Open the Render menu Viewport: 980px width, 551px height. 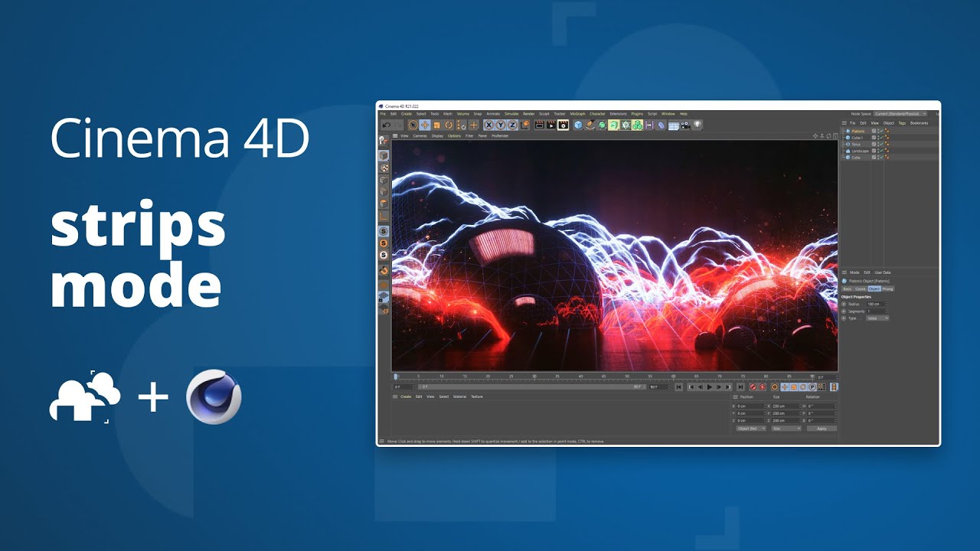[528, 114]
